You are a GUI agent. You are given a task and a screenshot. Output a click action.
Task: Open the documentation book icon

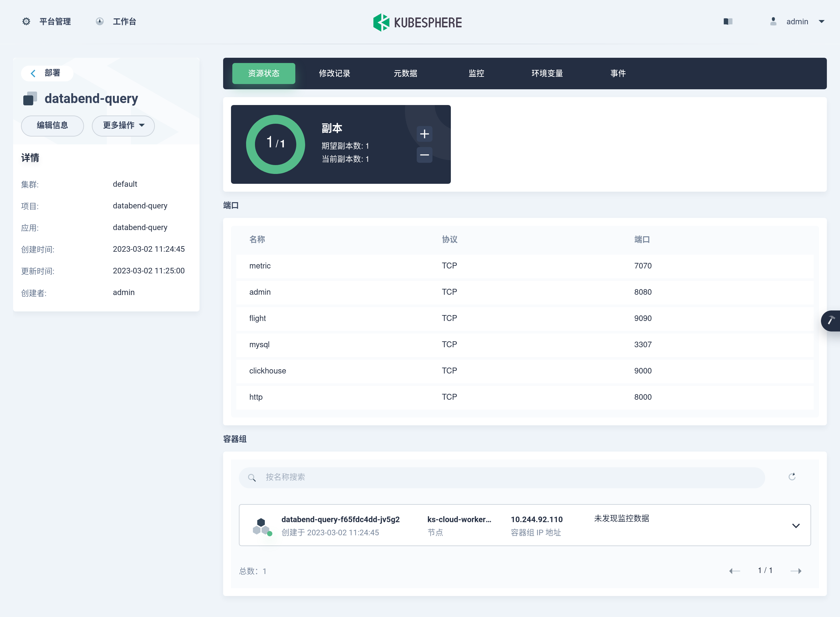coord(728,21)
